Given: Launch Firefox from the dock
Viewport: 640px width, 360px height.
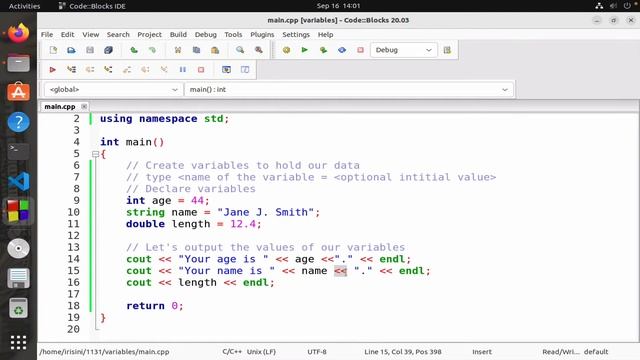Looking at the screenshot, I should 18,33.
